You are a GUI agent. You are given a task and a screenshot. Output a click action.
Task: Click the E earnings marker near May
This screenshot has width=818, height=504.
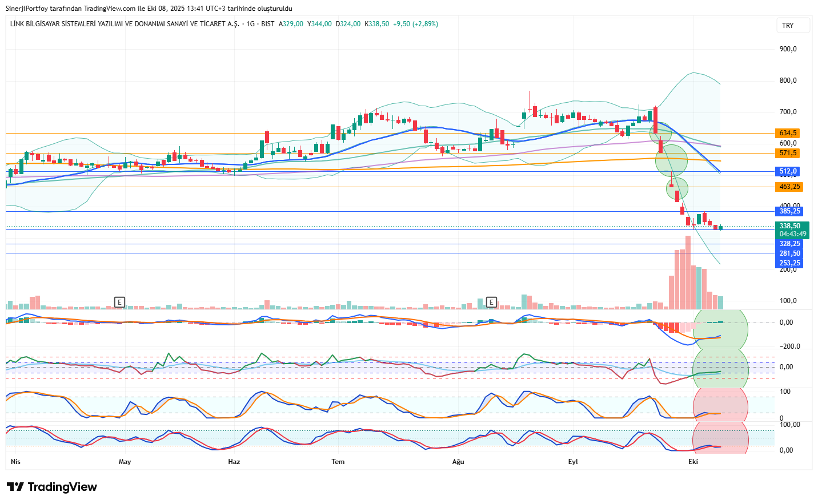(119, 302)
